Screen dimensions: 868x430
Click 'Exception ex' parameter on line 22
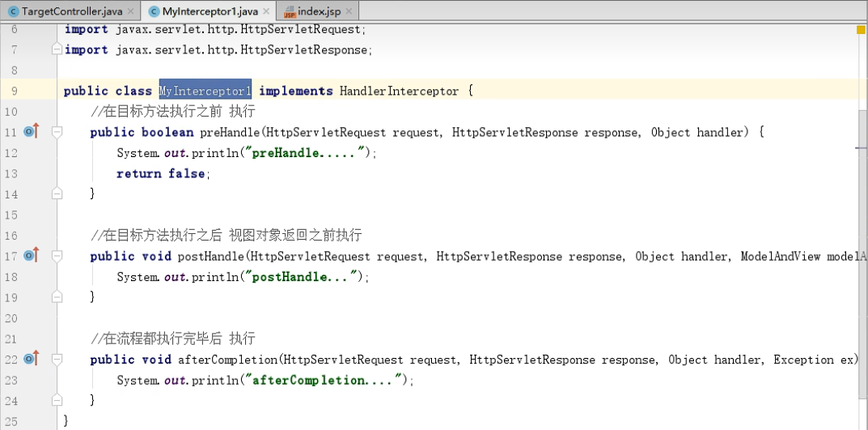coord(813,360)
